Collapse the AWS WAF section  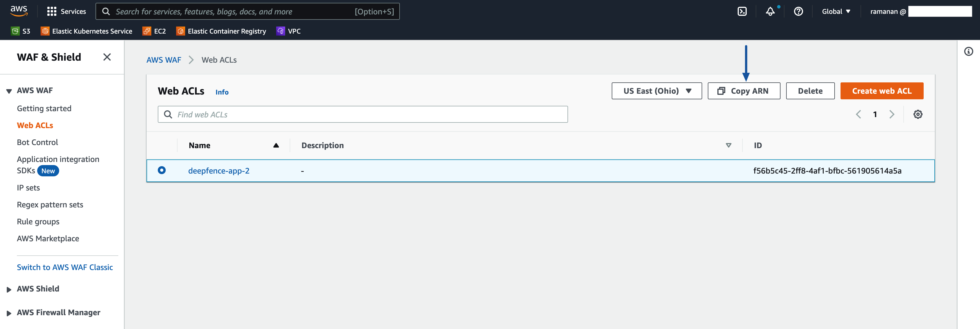9,91
